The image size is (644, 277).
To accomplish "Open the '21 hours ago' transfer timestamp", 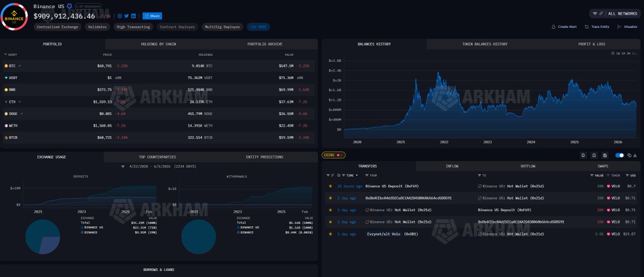I will point(350,186).
